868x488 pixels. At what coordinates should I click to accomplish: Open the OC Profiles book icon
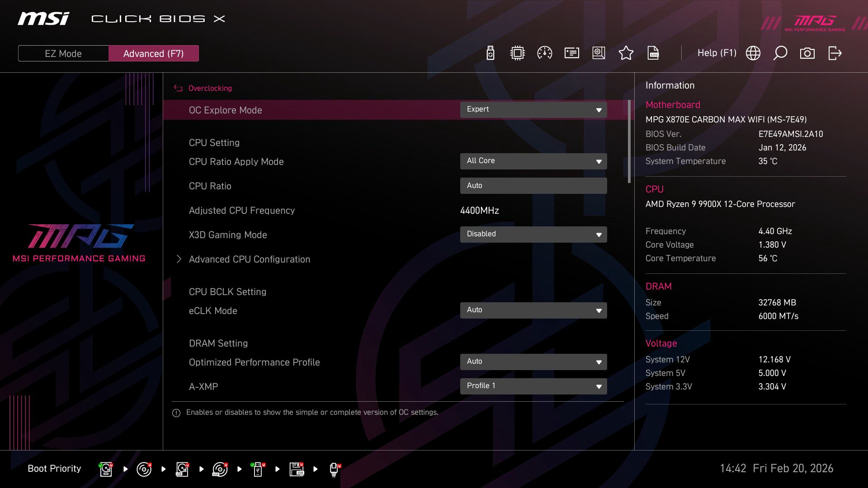pyautogui.click(x=598, y=53)
